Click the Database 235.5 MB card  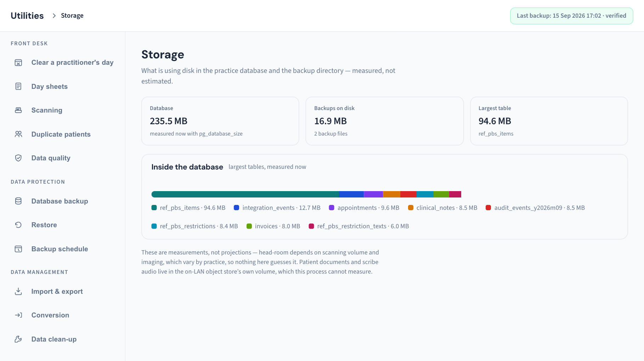pos(220,121)
